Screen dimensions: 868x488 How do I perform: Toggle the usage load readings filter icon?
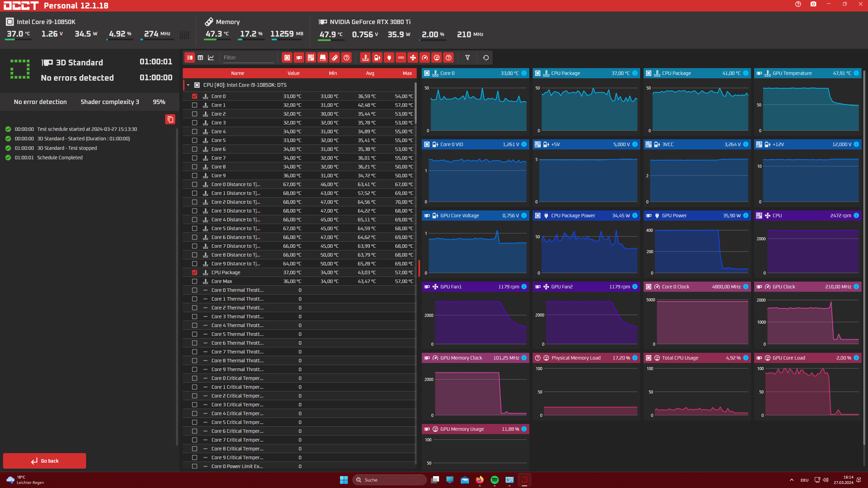click(x=437, y=58)
